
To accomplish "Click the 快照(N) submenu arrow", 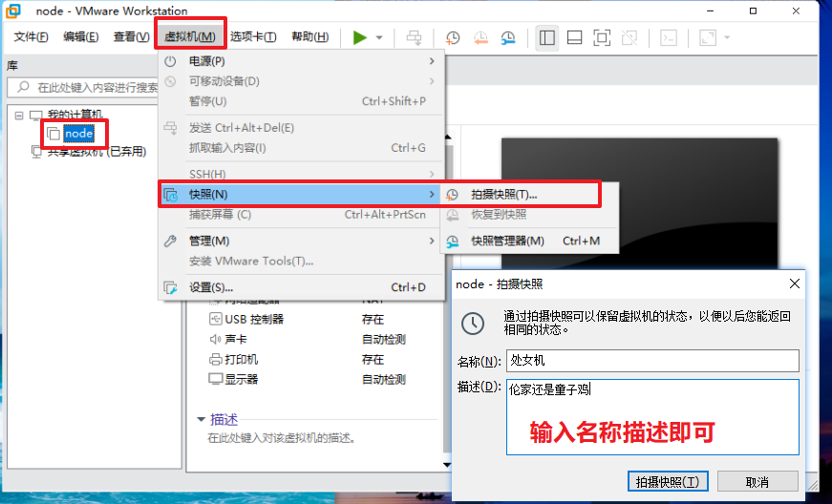I will [x=432, y=195].
